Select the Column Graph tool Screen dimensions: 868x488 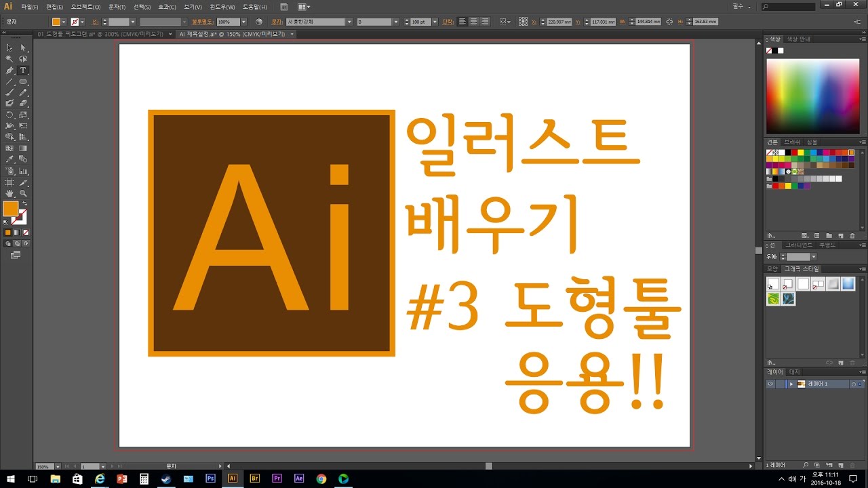coord(23,171)
